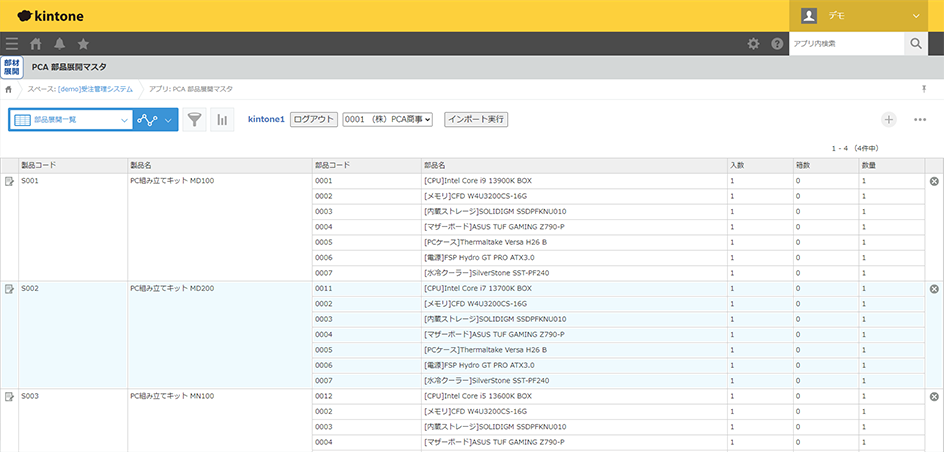Open favorites star icon
Screen dimensions: 944x452
click(83, 44)
